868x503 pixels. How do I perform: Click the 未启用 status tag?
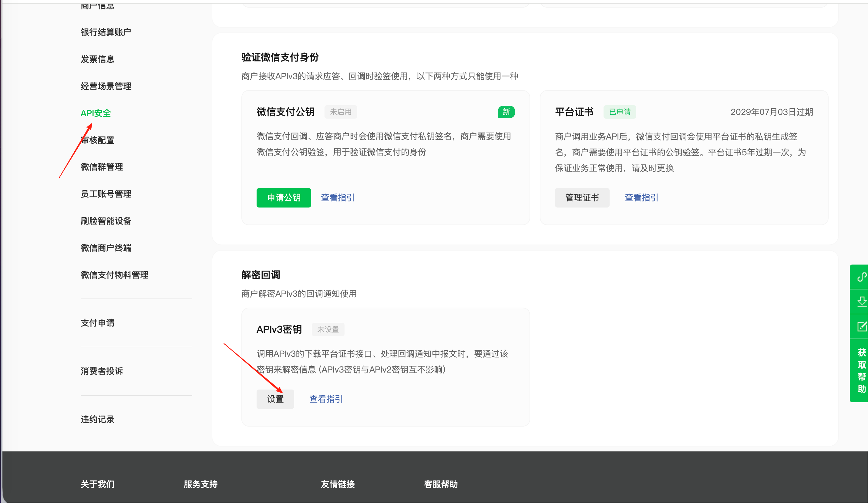[x=341, y=112]
